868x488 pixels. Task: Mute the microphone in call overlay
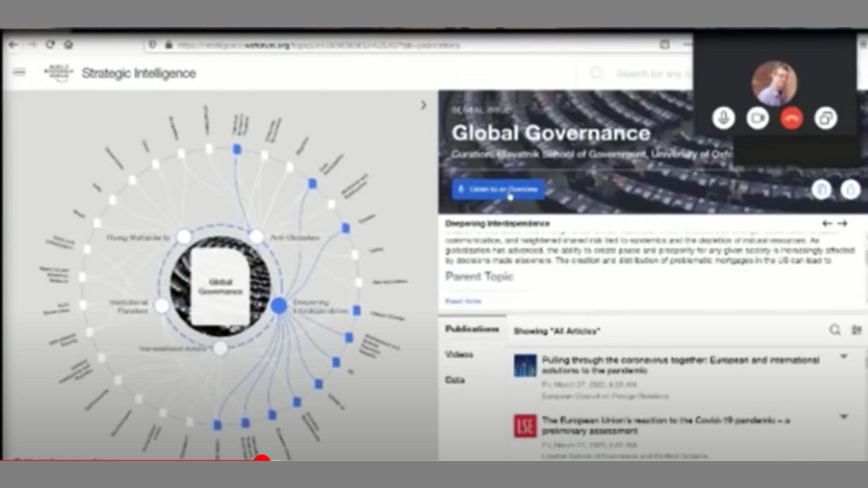pos(723,118)
